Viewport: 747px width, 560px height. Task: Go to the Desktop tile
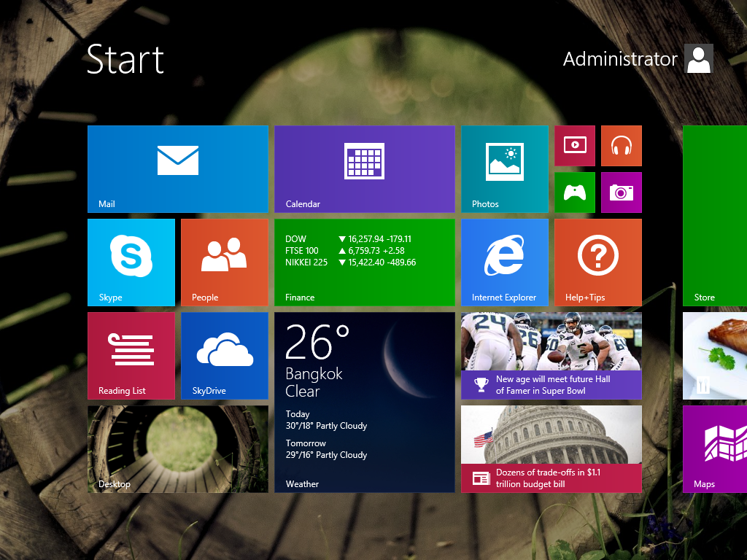click(178, 449)
